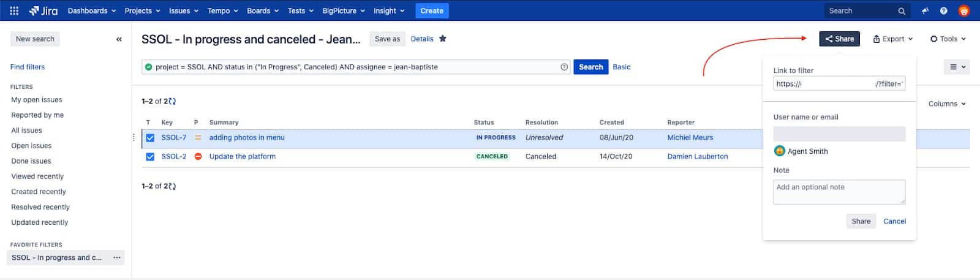Open Find filters link
This screenshot has width=980, height=280.
28,67
